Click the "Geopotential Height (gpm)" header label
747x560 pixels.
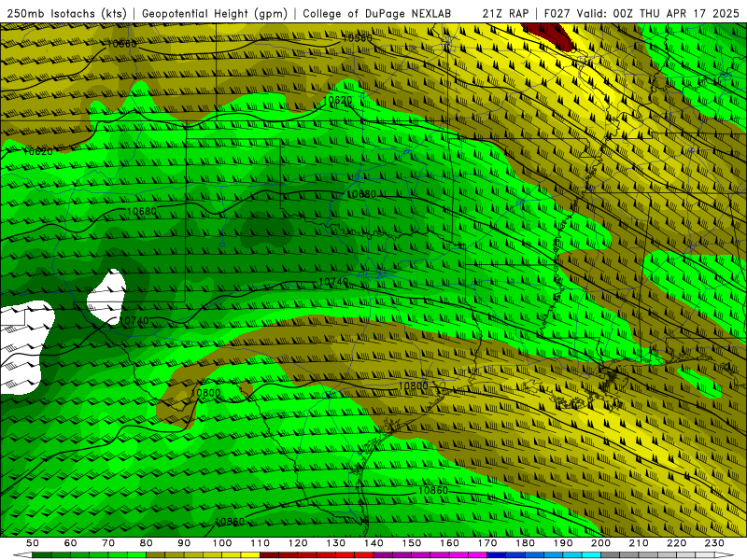click(x=215, y=14)
